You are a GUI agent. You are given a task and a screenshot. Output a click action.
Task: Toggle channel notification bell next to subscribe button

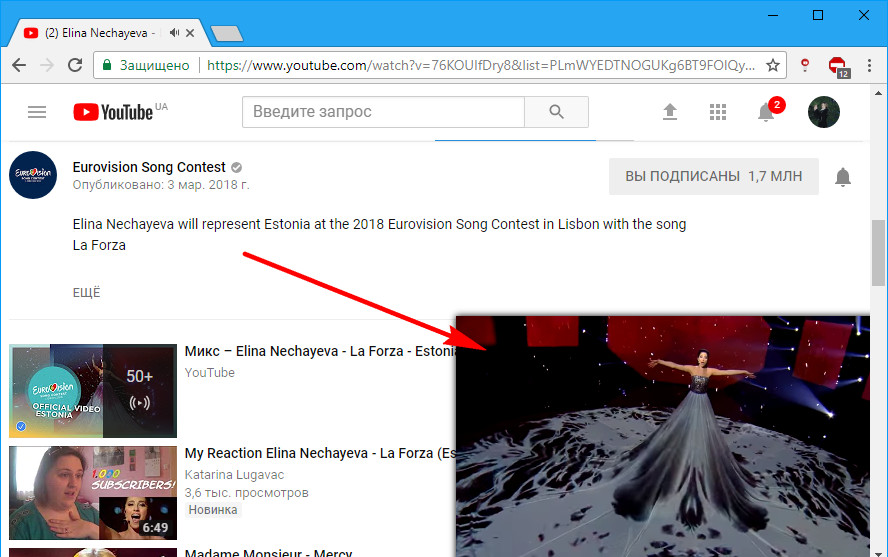[843, 177]
